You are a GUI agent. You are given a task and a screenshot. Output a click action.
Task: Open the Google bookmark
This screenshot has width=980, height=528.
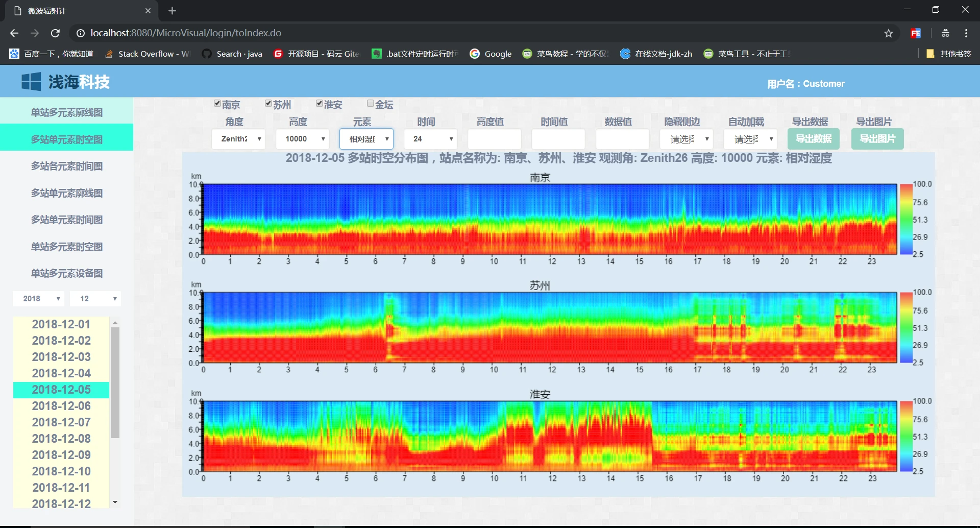491,54
